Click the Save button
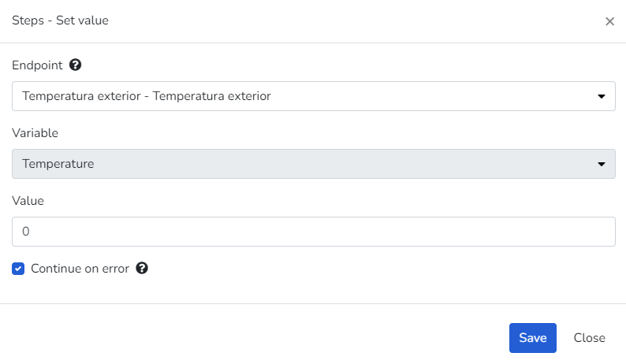The image size is (626, 364). 533,338
